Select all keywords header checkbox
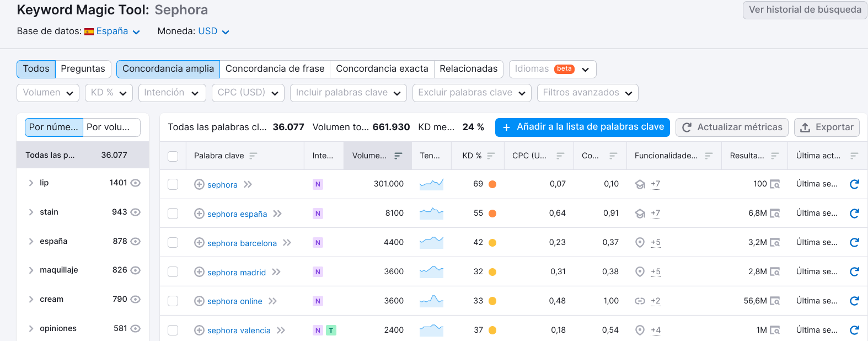 click(173, 156)
